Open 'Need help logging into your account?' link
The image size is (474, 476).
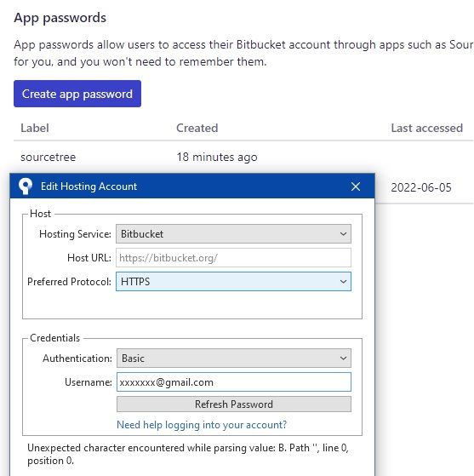202,425
